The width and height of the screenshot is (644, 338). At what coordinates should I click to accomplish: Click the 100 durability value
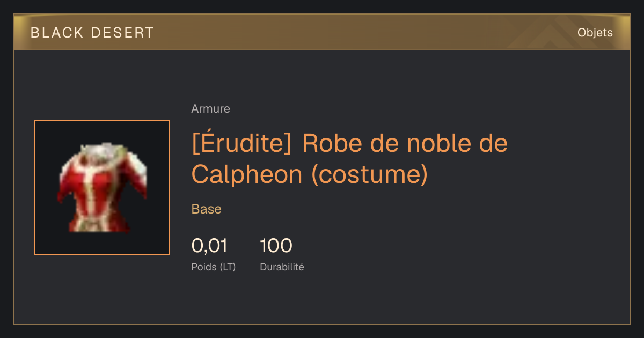pyautogui.click(x=276, y=246)
